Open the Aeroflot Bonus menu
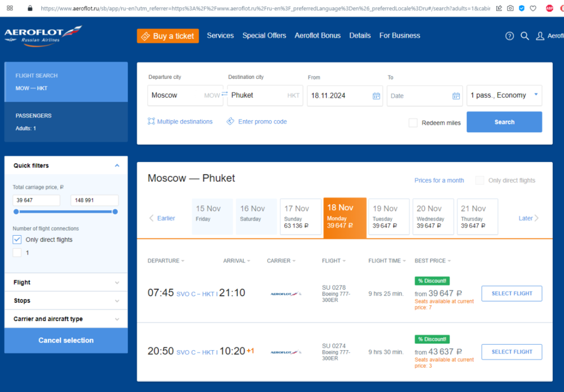The width and height of the screenshot is (564, 392). point(318,36)
